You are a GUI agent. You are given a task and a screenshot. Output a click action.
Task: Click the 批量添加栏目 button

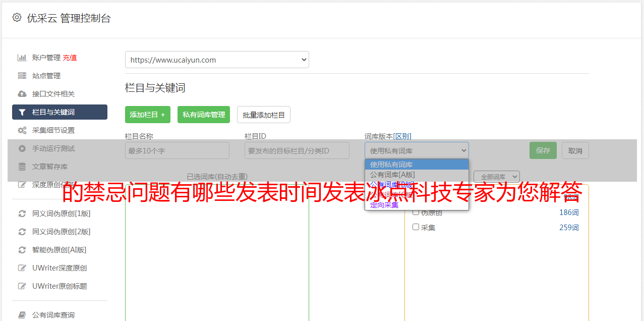point(264,115)
